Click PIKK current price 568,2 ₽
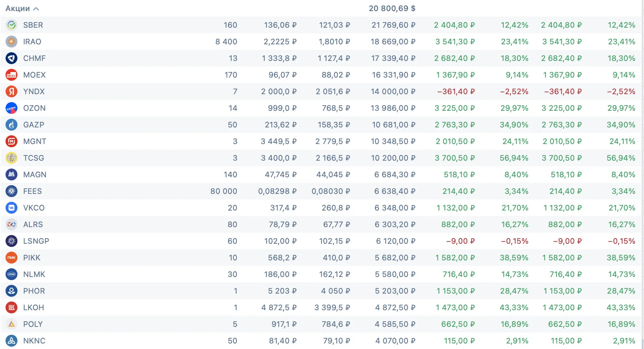The image size is (644, 349). click(282, 258)
